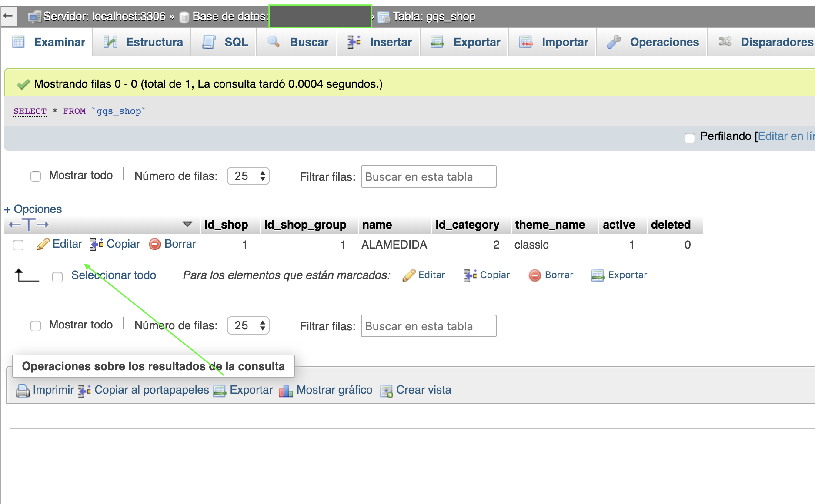
Task: Click Borrar link in ALAMEDIDA row
Action: point(180,244)
